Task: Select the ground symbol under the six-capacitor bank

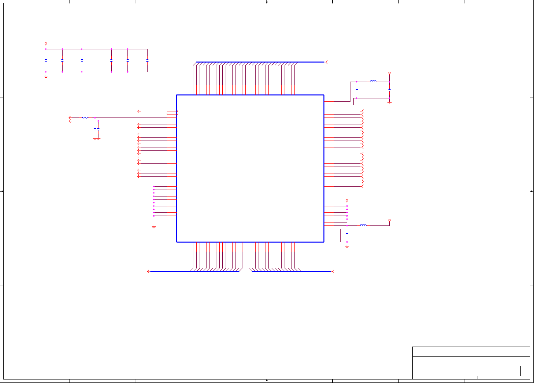Action: coord(46,76)
